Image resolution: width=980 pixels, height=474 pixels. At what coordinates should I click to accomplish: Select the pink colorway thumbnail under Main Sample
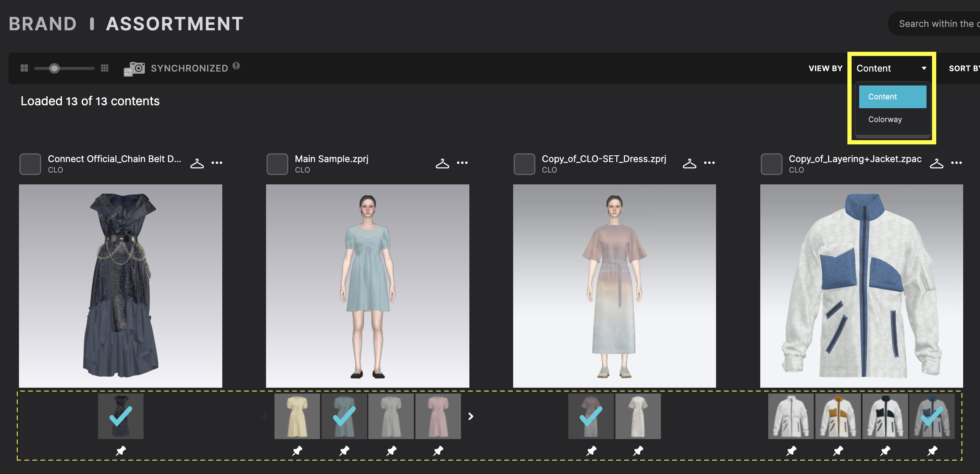tap(438, 416)
